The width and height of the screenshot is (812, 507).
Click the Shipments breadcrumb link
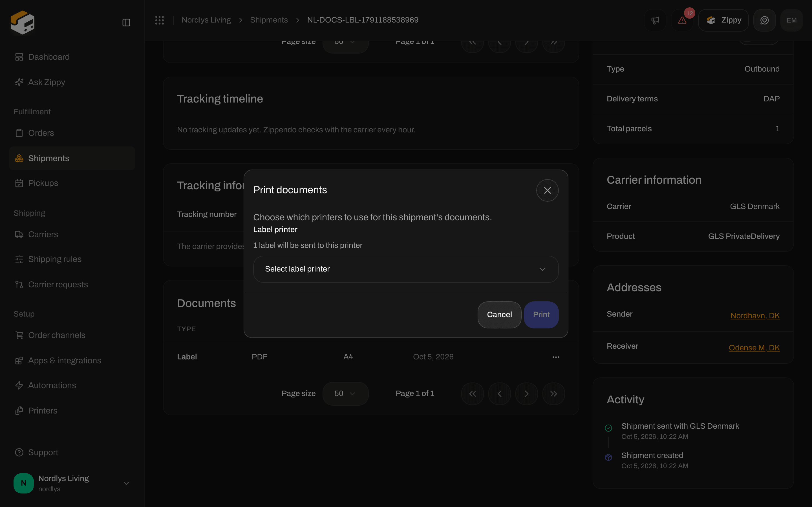269,20
